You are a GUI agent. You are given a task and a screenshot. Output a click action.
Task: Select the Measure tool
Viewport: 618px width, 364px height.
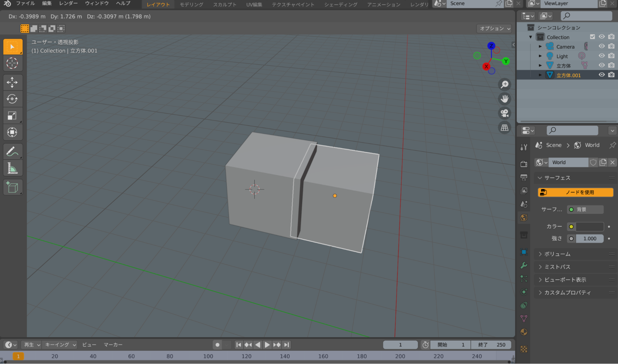12,168
